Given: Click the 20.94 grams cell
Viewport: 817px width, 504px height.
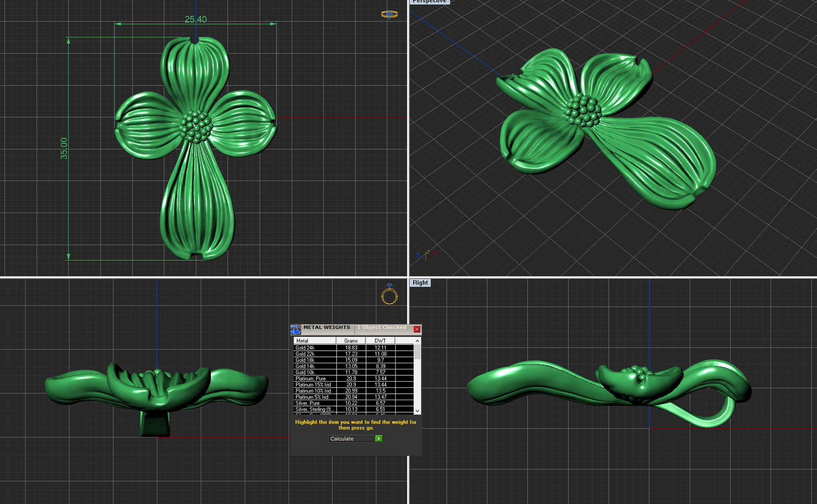Looking at the screenshot, I should pos(351,397).
